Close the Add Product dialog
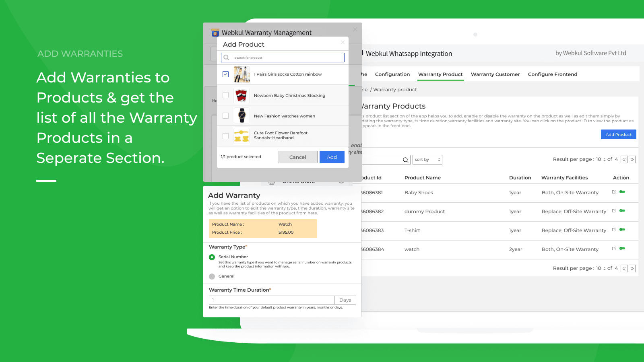This screenshot has width=644, height=362. coord(343,42)
